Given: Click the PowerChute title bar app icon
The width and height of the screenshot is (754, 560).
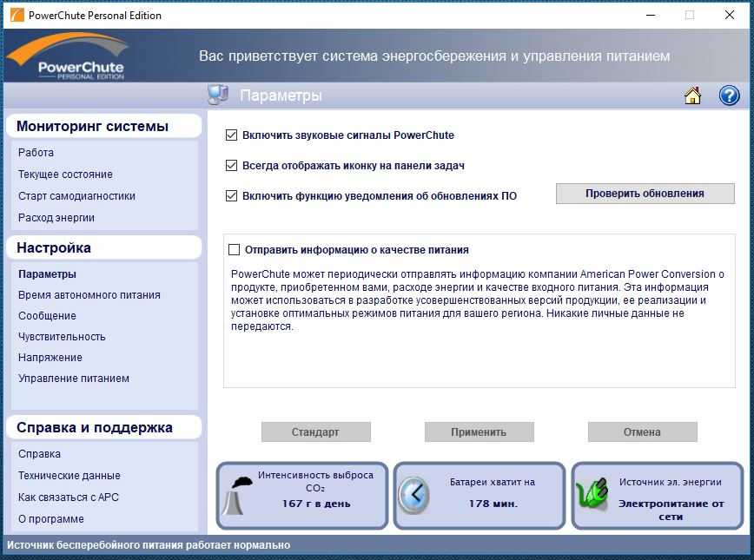Looking at the screenshot, I should pyautogui.click(x=15, y=15).
